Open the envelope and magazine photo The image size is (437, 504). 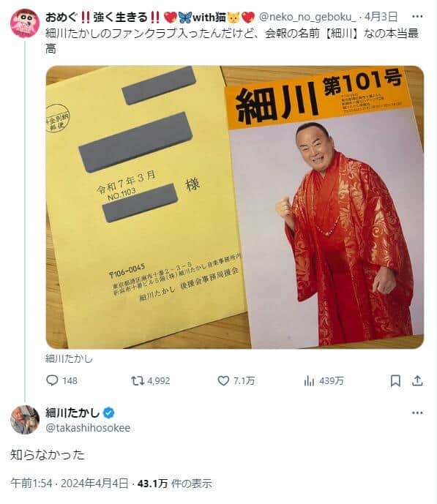point(235,207)
